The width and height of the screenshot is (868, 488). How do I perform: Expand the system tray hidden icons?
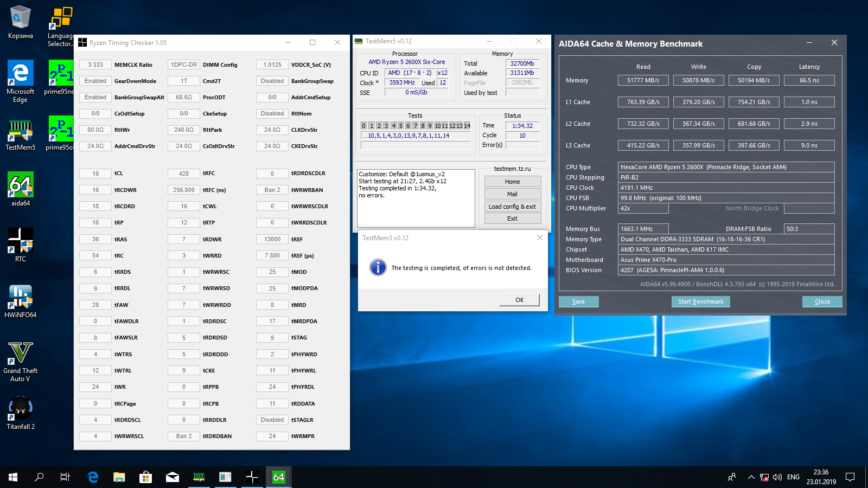[751, 477]
